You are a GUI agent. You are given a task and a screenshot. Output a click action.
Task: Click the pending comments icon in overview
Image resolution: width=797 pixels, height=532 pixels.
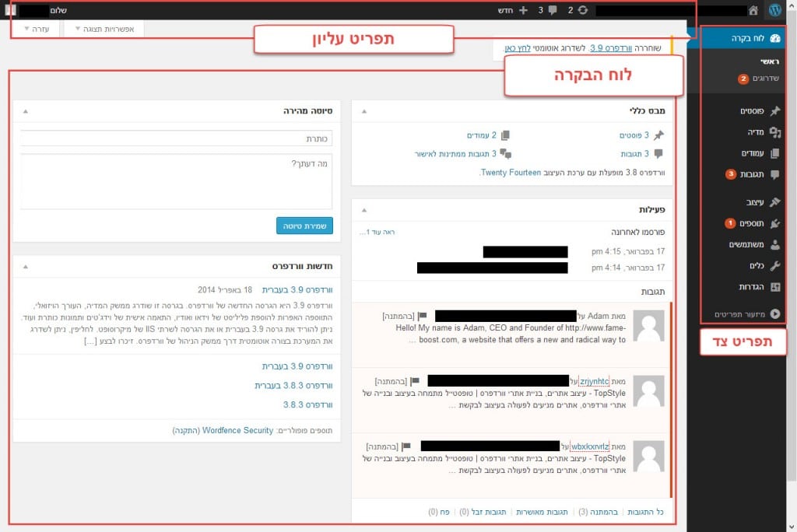pyautogui.click(x=506, y=153)
